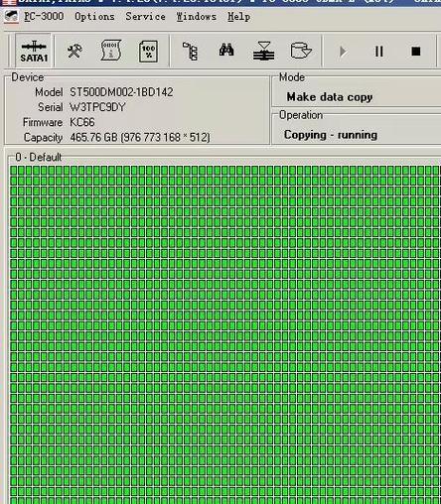The width and height of the screenshot is (441, 504).
Task: Pause the running copy operation
Action: pyautogui.click(x=379, y=52)
